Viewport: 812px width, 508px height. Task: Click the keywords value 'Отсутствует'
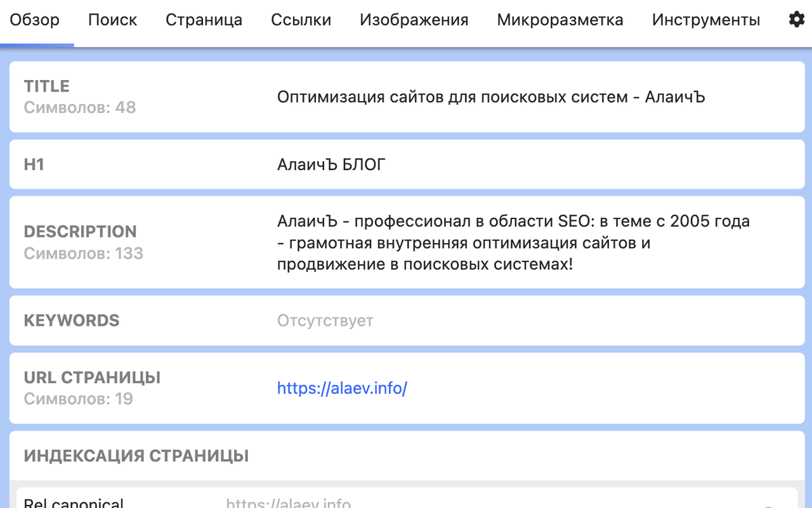pos(325,321)
